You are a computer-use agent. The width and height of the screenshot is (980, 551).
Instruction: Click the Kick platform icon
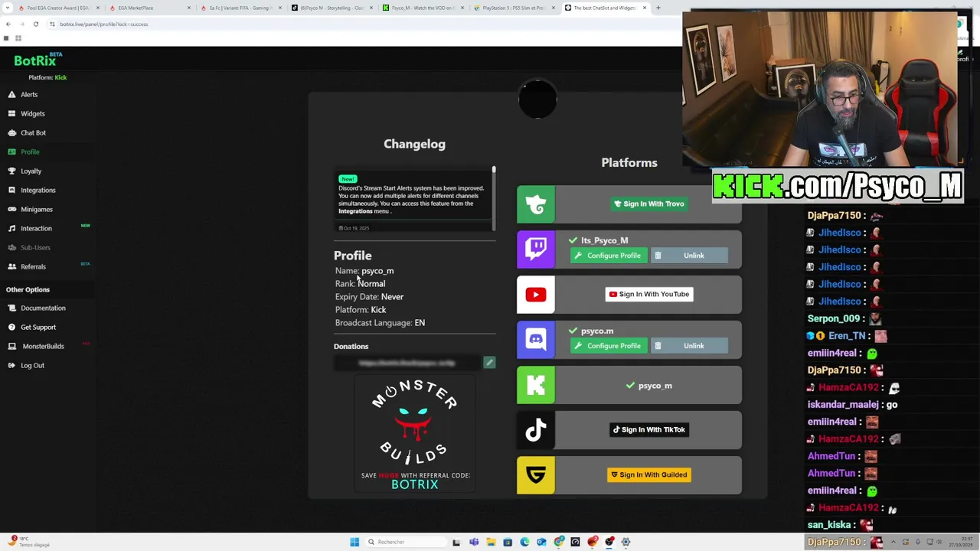pos(536,385)
